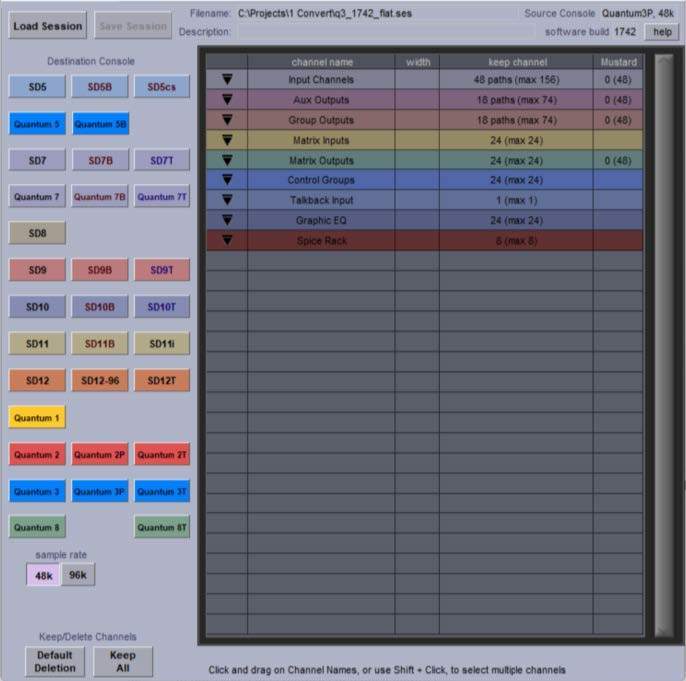Select 48k sample rate
This screenshot has width=686, height=681.
coord(43,575)
